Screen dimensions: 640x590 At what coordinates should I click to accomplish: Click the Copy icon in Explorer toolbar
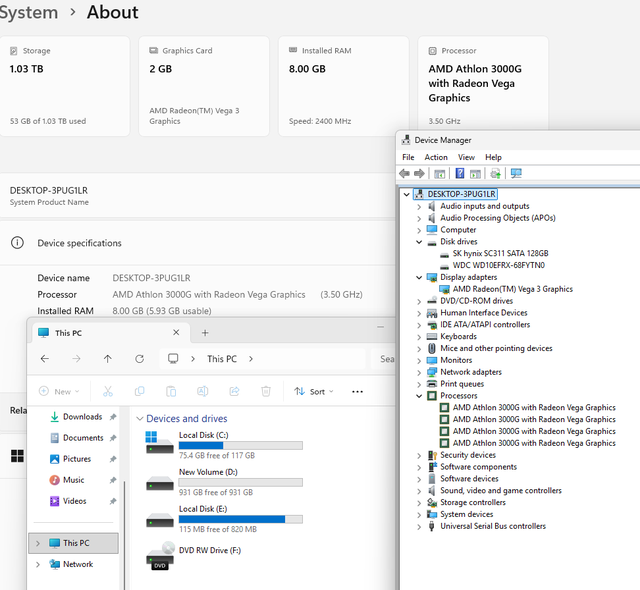[x=140, y=391]
